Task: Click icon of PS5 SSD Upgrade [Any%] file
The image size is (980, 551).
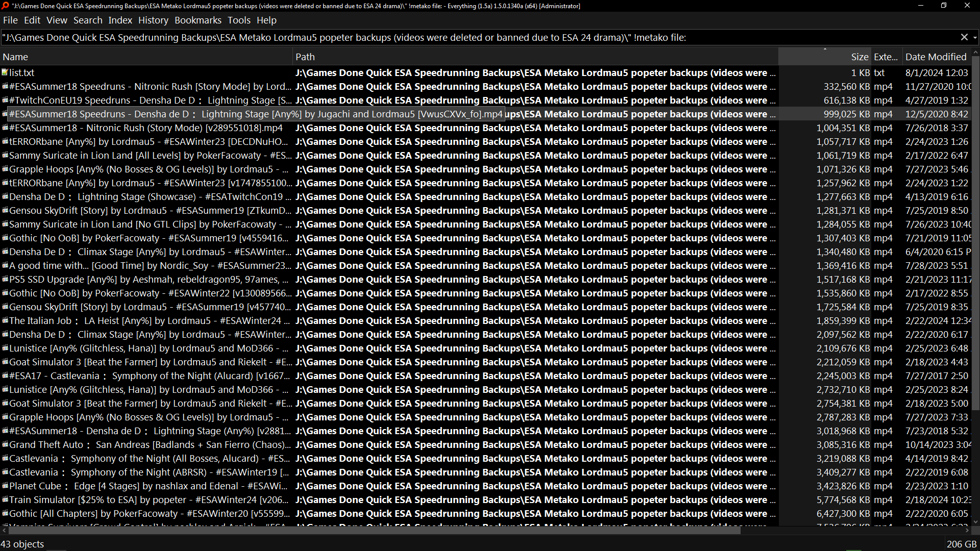Action: pos(5,279)
